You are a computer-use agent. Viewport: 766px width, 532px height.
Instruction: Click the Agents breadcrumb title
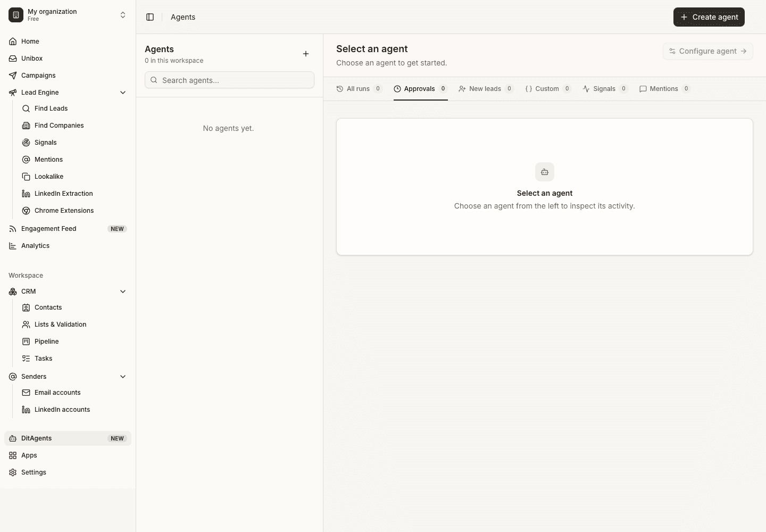[183, 17]
